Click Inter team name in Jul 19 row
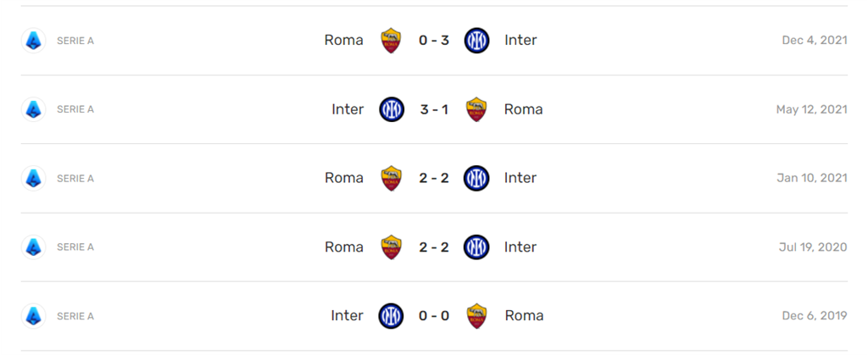868x355 pixels. point(520,247)
